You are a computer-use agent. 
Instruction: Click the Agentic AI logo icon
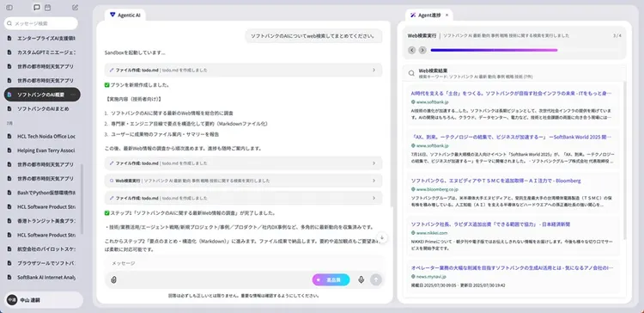[112, 15]
